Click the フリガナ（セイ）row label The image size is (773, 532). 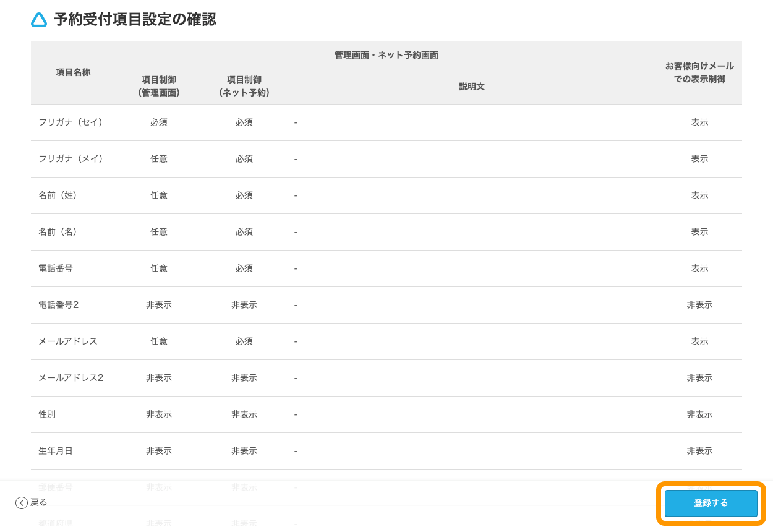click(x=70, y=122)
